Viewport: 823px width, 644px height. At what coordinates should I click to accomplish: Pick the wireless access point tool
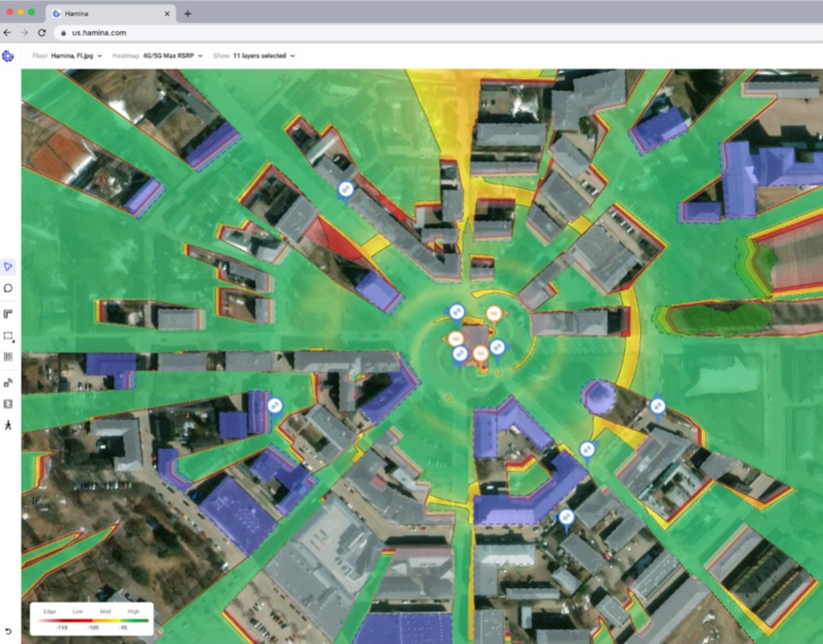pyautogui.click(x=8, y=383)
